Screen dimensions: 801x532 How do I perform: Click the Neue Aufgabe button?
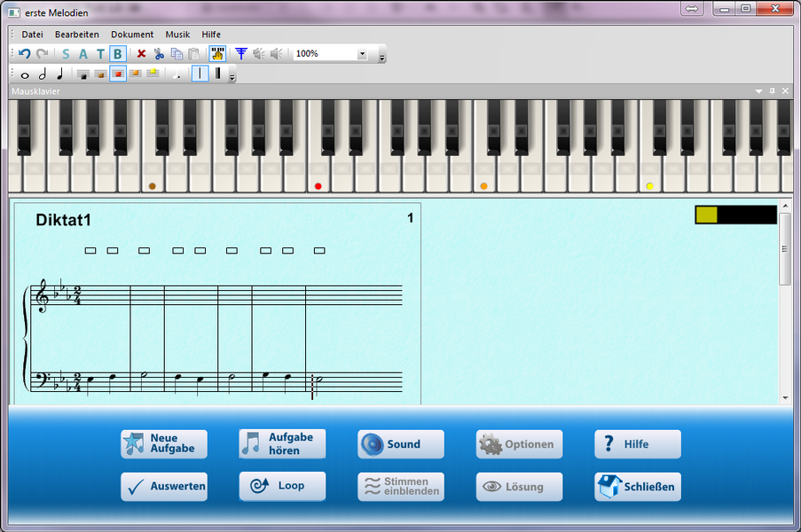164,444
